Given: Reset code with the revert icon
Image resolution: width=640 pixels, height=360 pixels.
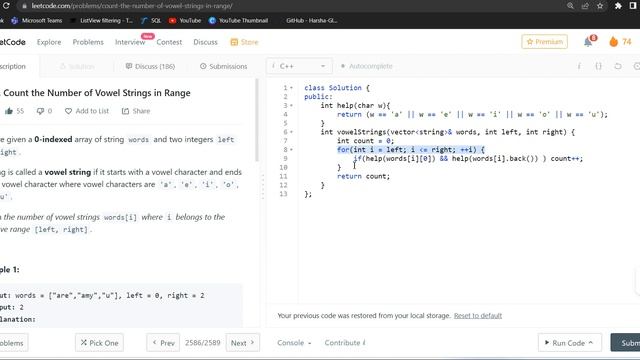Looking at the screenshot, I should pyautogui.click(x=618, y=66).
